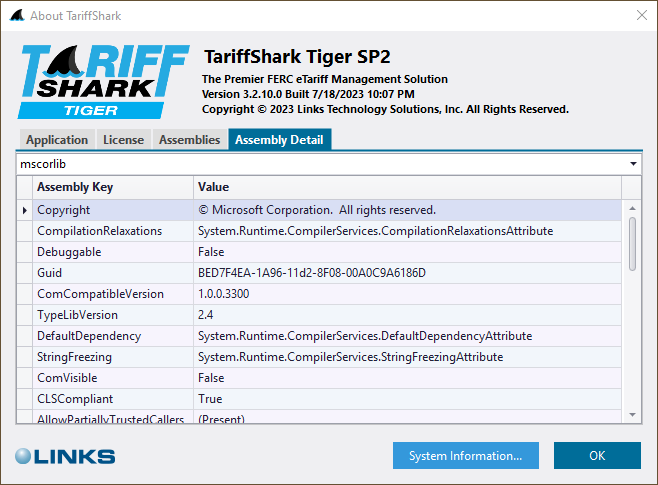This screenshot has height=485, width=658.
Task: Select the Guid key cell
Action: [x=113, y=273]
